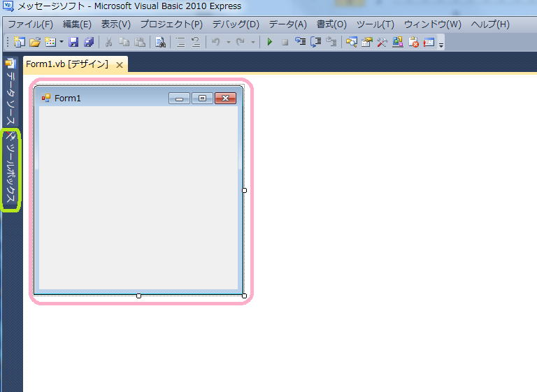Click Form1's bottom-edge sizing handle
This screenshot has height=392, width=537.
click(138, 296)
